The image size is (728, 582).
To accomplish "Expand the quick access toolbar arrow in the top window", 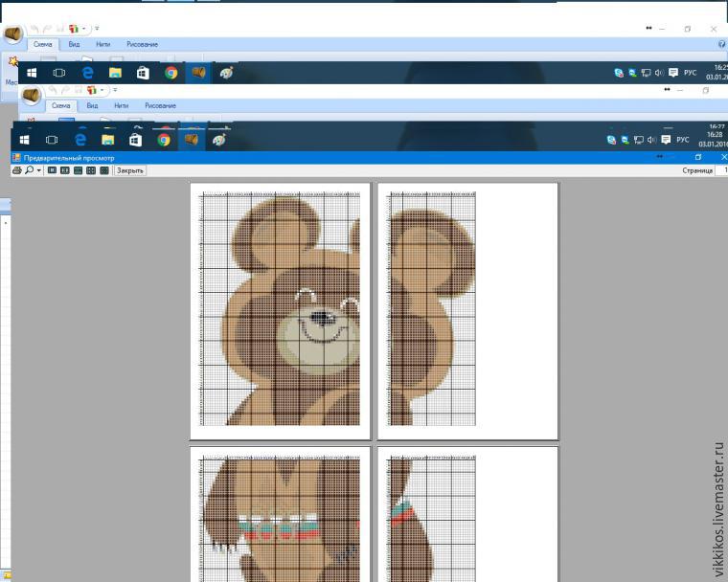I will [97, 29].
